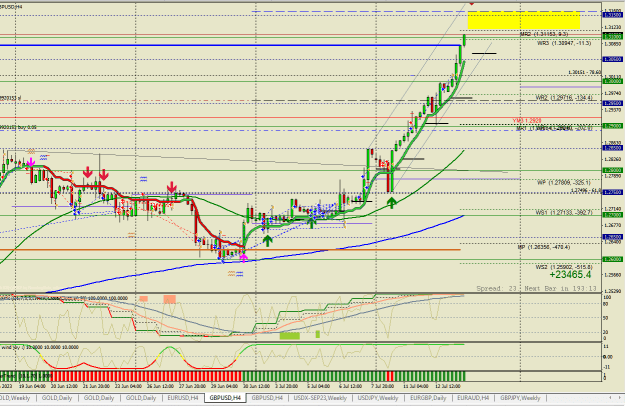Switch to the USDJPY,Weekly chart tab
This screenshot has width=625, height=406.
pyautogui.click(x=378, y=398)
